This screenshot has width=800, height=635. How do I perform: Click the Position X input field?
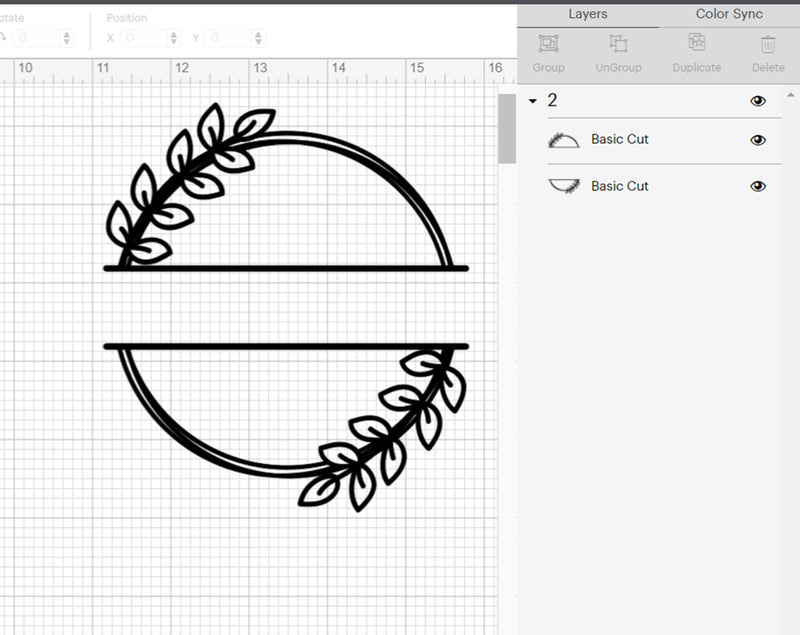pos(144,38)
